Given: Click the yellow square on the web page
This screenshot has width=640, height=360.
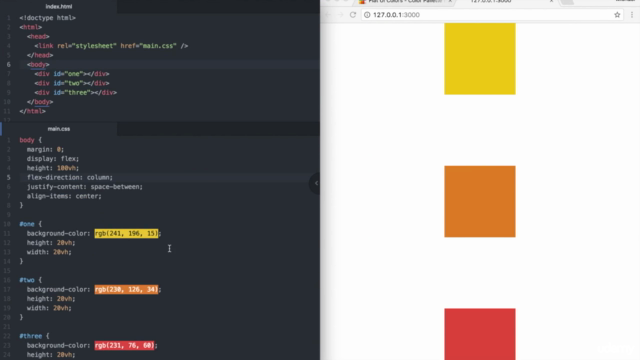Looking at the screenshot, I should (x=480, y=59).
